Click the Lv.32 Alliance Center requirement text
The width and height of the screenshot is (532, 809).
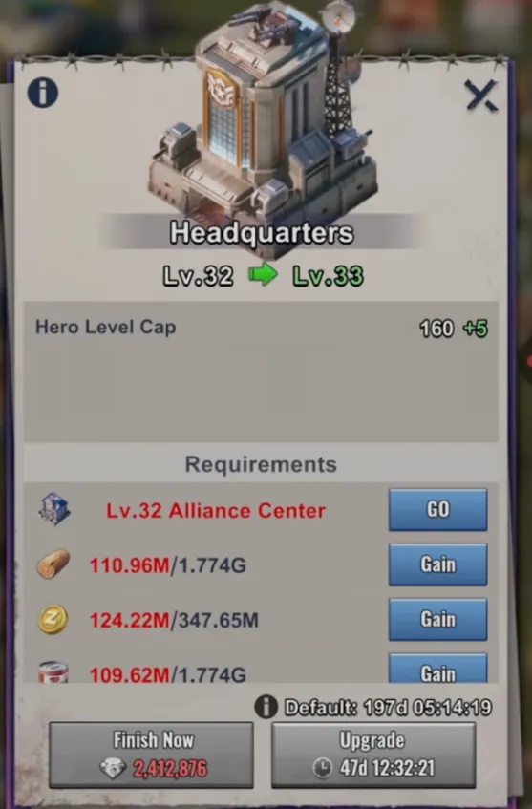[x=216, y=510]
